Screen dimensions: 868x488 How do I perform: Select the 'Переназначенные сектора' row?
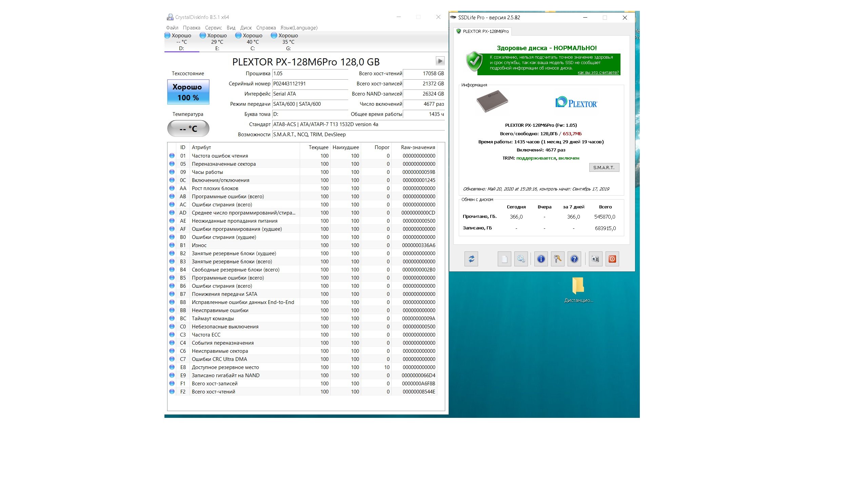pos(303,164)
